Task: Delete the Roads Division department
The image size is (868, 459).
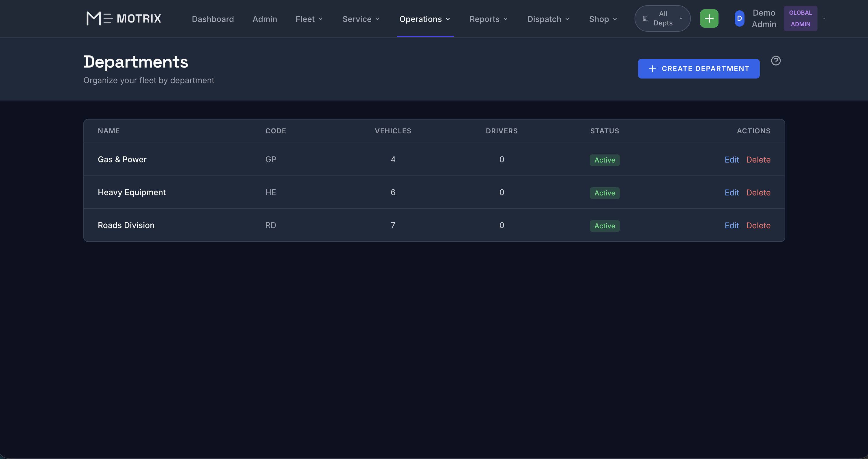Action: click(758, 225)
